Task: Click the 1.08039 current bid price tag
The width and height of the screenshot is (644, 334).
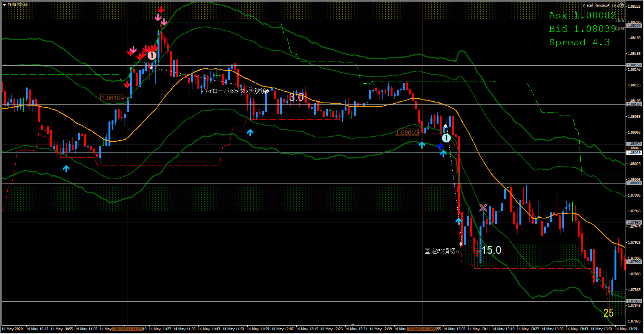Action: [634, 153]
